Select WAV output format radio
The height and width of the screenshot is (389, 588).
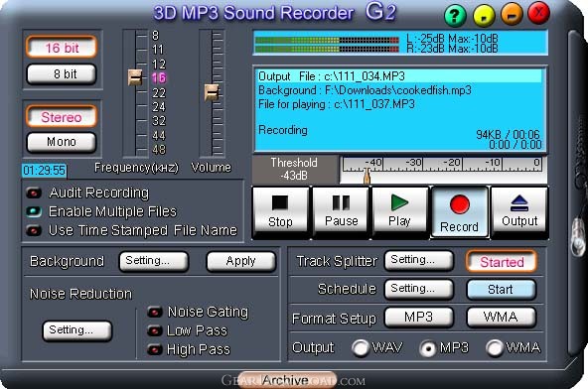tap(361, 347)
